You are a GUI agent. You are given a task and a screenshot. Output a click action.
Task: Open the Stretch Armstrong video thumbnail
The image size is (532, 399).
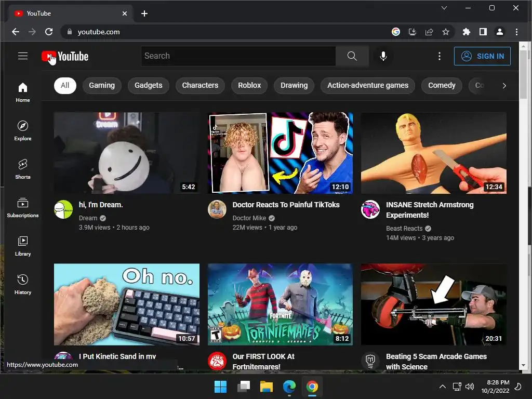pos(434,153)
